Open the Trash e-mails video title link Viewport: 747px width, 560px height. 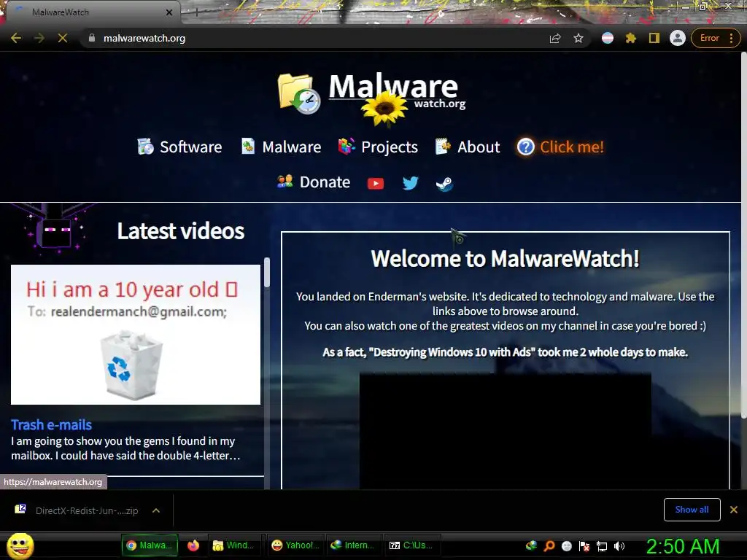(x=52, y=425)
